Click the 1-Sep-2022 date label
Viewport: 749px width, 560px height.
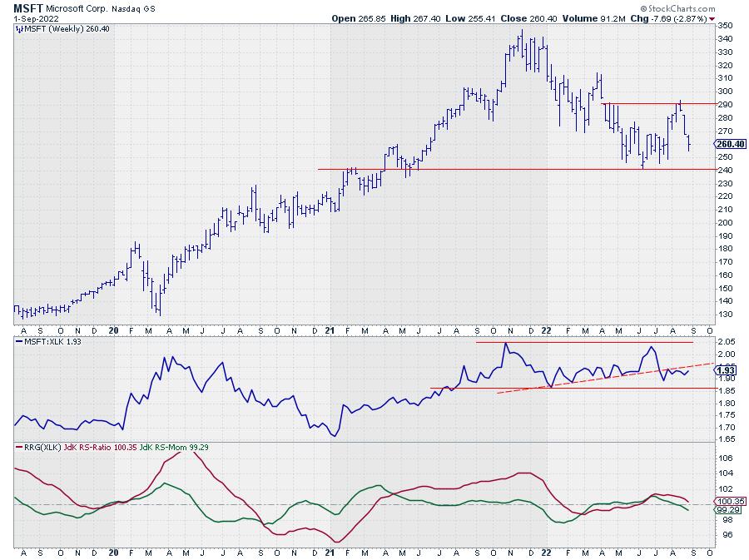click(x=37, y=18)
